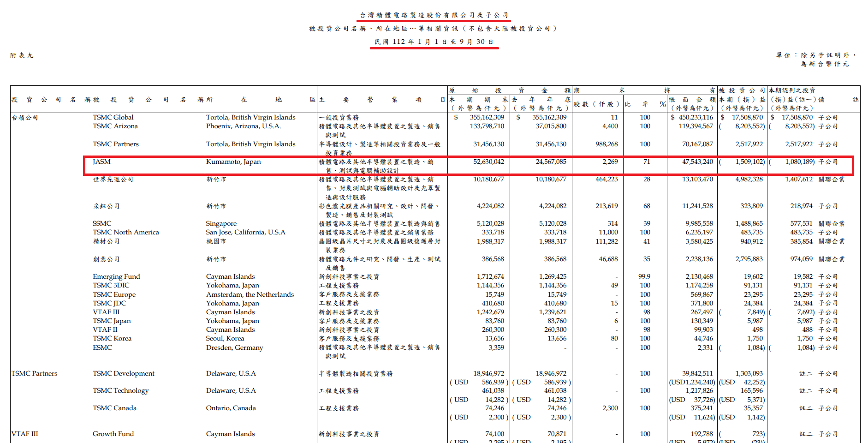Select the Ontario, Canada location cell
The height and width of the screenshot is (443, 868).
tap(231, 408)
